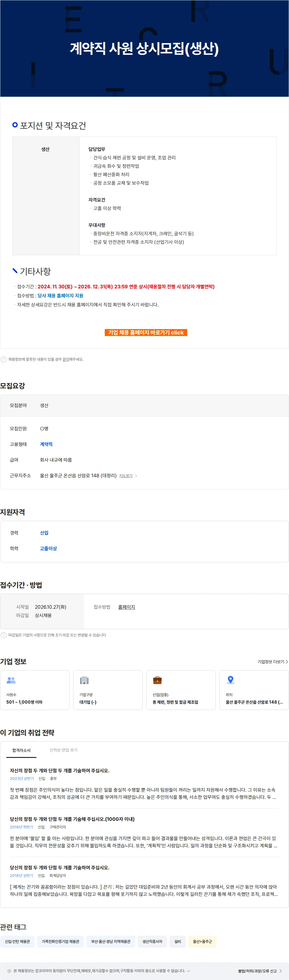Click 불법/허위/과장/오류 신고 link
Image resolution: width=289 pixels, height=980 pixels.
[x=257, y=971]
